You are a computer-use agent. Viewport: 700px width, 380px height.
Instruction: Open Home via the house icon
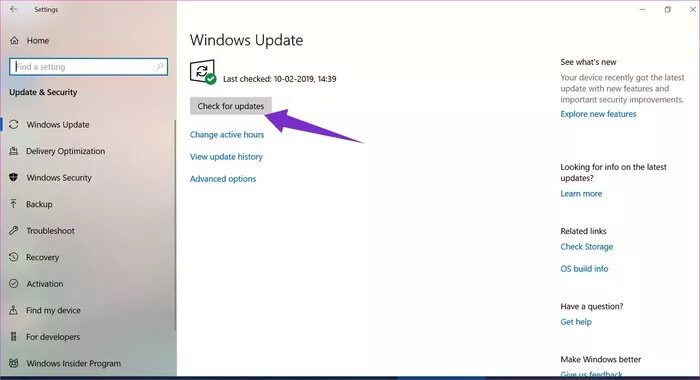(x=14, y=41)
